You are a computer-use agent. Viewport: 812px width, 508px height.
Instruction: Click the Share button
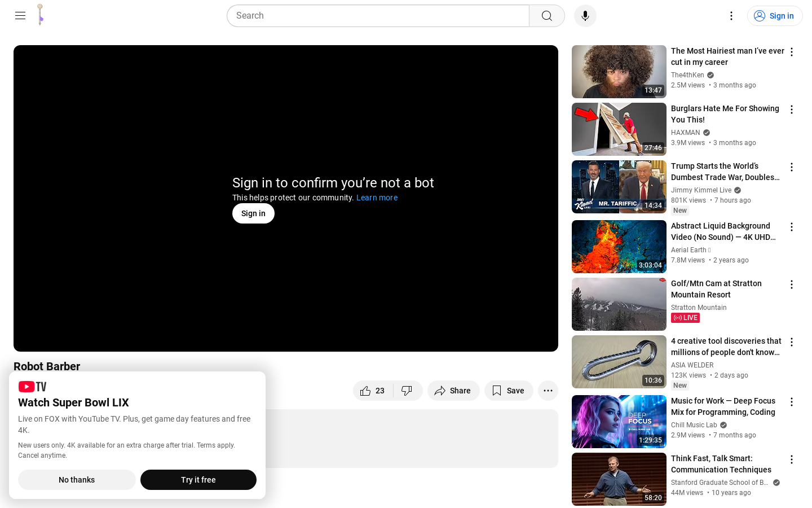coord(453,391)
